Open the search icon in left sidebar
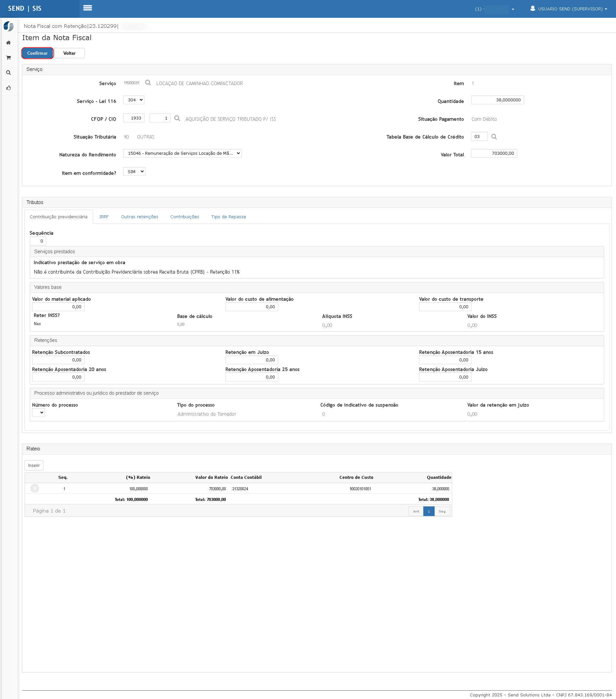Screen dimensions: 616x699 tap(8, 73)
